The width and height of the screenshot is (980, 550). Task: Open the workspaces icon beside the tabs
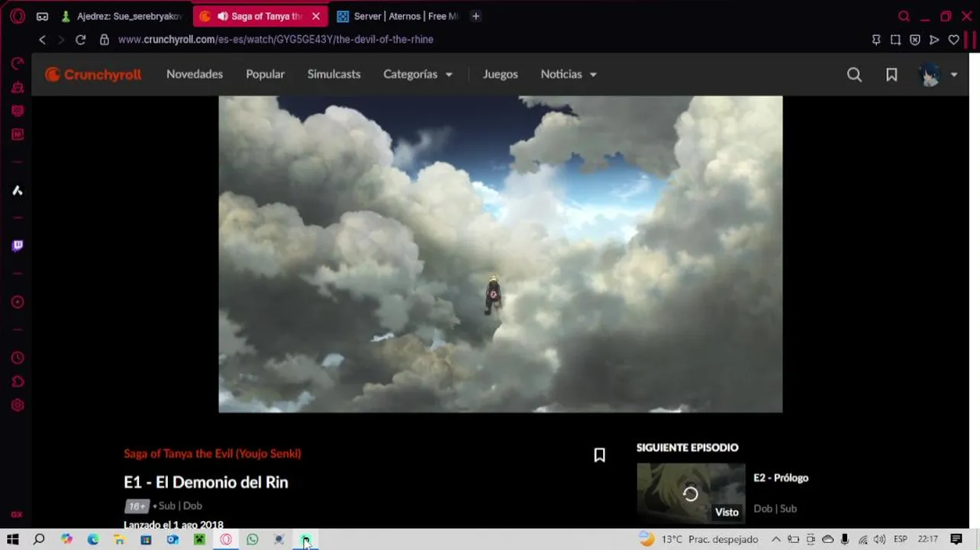coord(43,16)
